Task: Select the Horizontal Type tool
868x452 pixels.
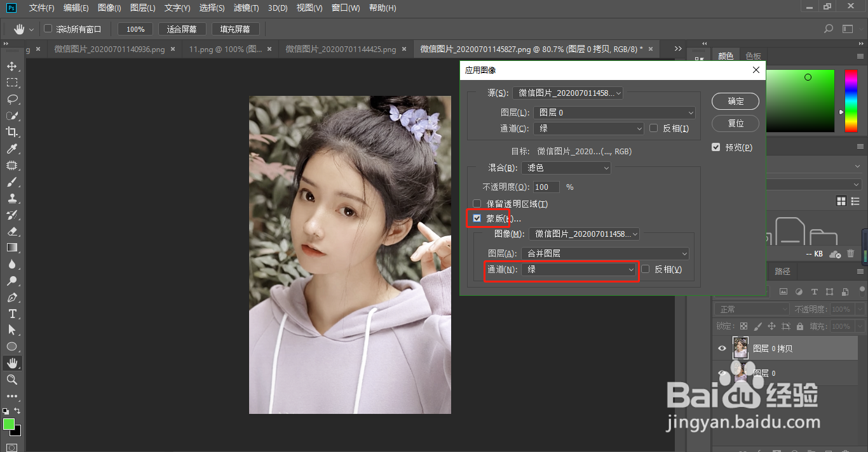Action: point(11,314)
